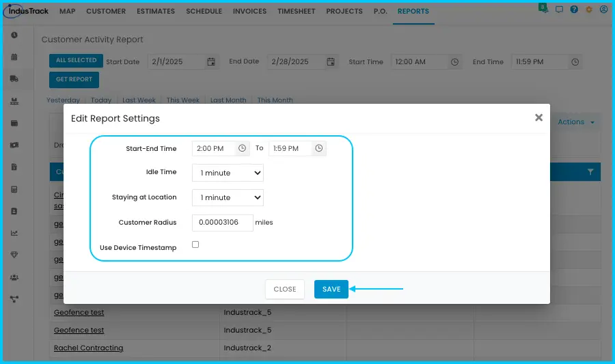This screenshot has height=364, width=615.
Task: Click the SAVE button
Action: tap(331, 289)
